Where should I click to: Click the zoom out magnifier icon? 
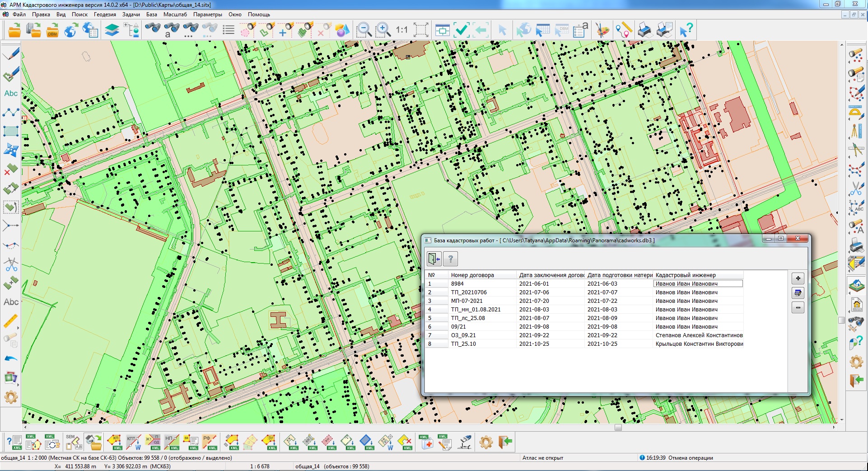coord(364,30)
